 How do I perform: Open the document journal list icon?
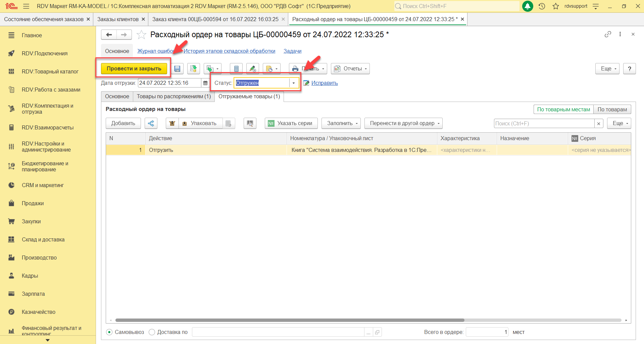pos(236,69)
